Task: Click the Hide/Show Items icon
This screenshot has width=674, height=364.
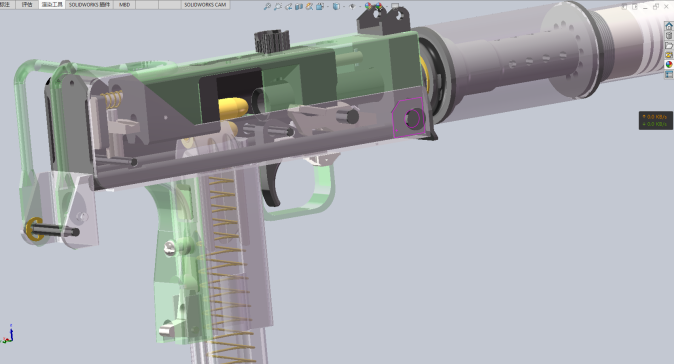Action: point(352,6)
